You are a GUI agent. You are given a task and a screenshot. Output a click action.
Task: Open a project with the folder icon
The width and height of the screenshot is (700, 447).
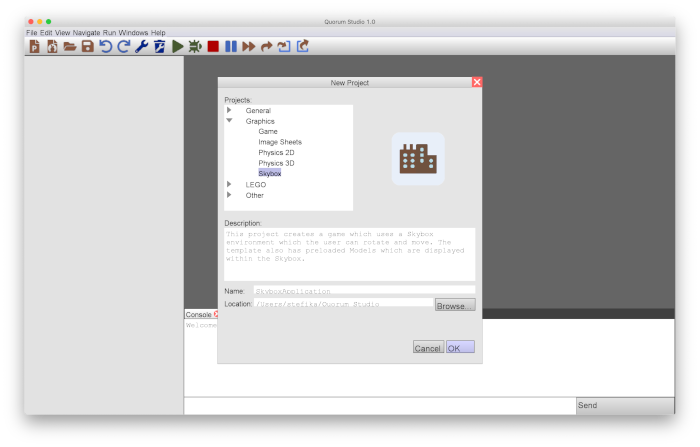tap(70, 46)
